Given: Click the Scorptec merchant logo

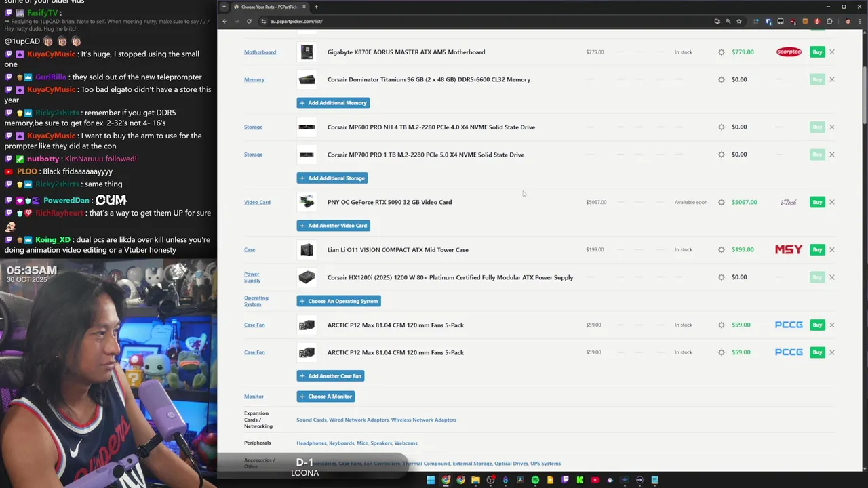Looking at the screenshot, I should point(789,52).
